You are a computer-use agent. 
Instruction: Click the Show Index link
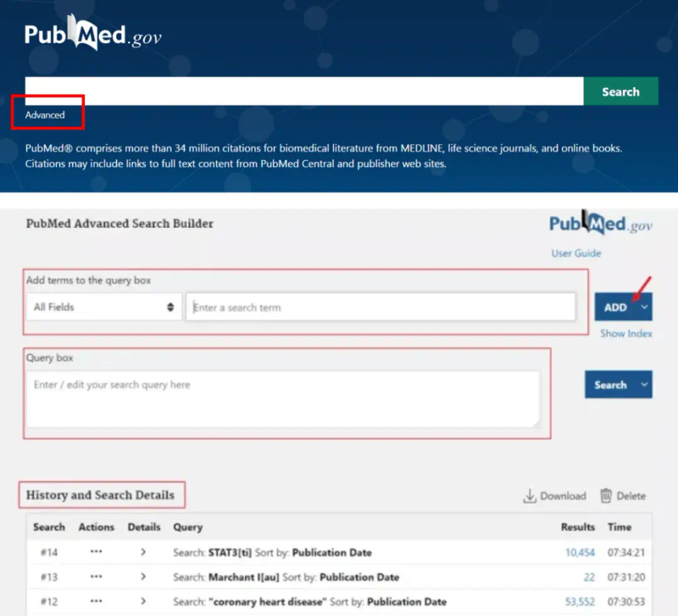click(626, 334)
